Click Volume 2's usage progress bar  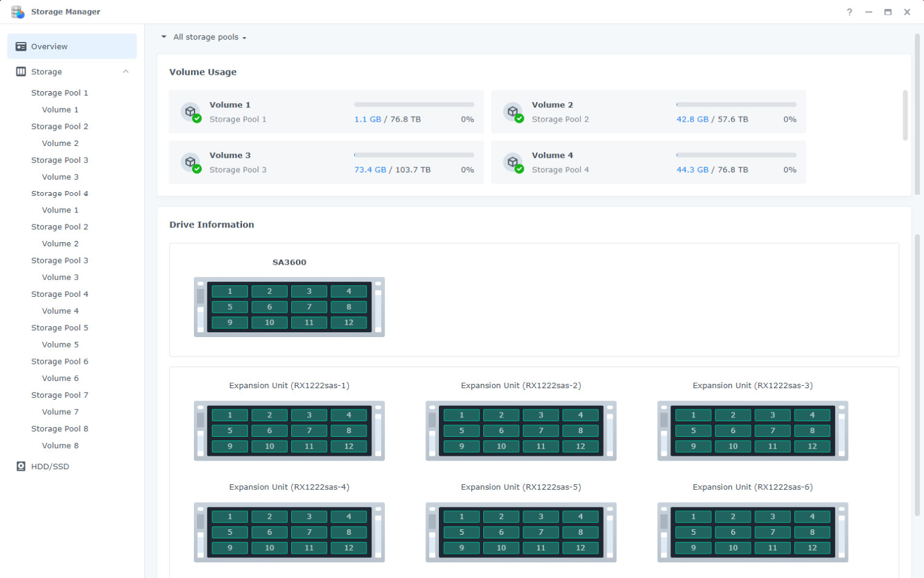(736, 104)
